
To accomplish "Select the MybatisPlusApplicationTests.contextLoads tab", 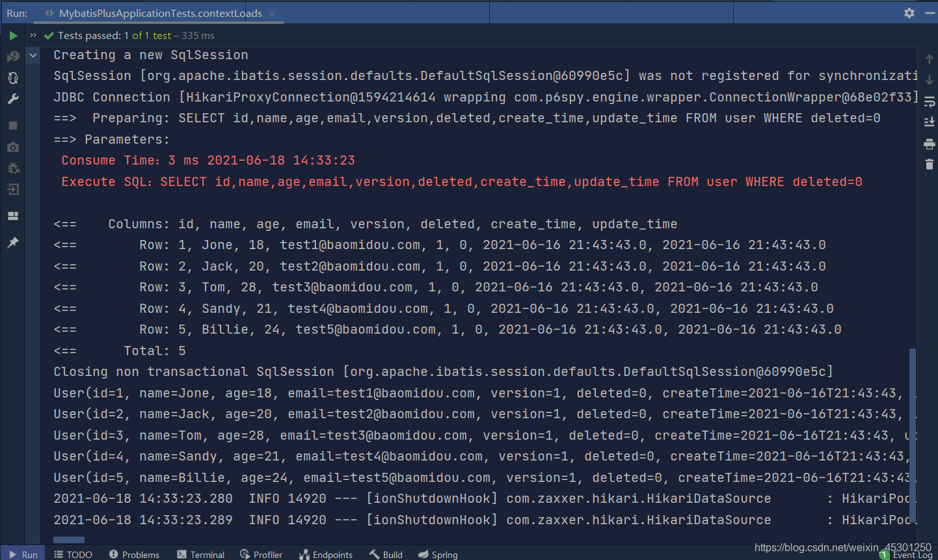I will (160, 13).
